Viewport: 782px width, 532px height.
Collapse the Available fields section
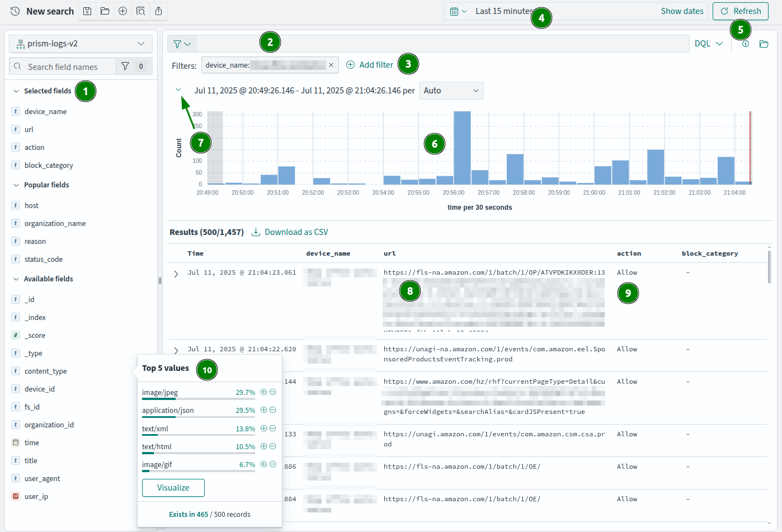[16, 279]
